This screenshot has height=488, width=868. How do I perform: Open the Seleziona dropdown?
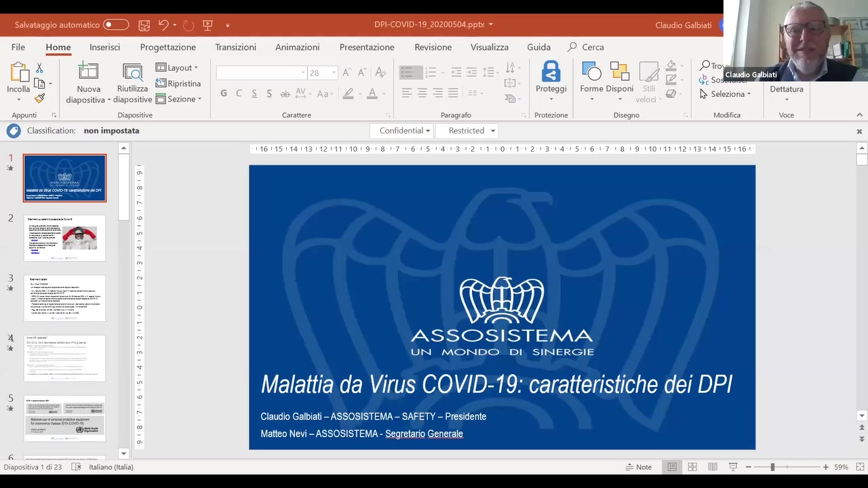pos(726,94)
